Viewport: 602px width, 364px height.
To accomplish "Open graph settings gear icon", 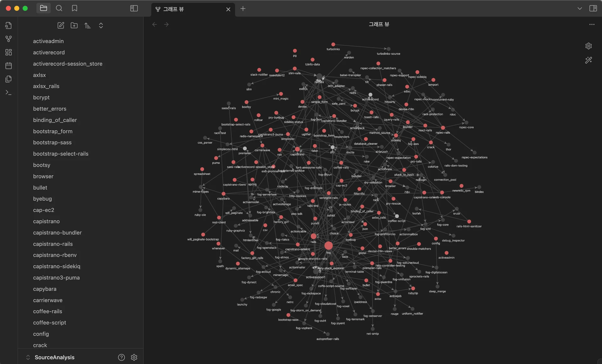I will tap(589, 46).
